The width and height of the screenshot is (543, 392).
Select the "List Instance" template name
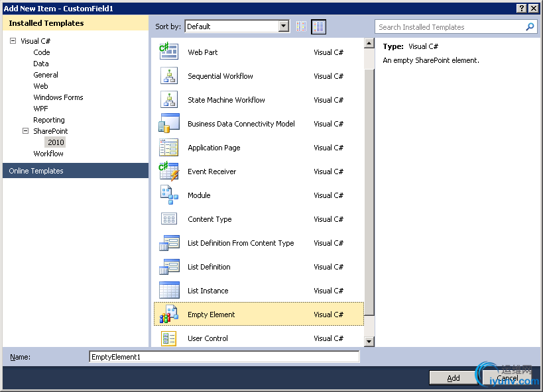pyautogui.click(x=208, y=291)
